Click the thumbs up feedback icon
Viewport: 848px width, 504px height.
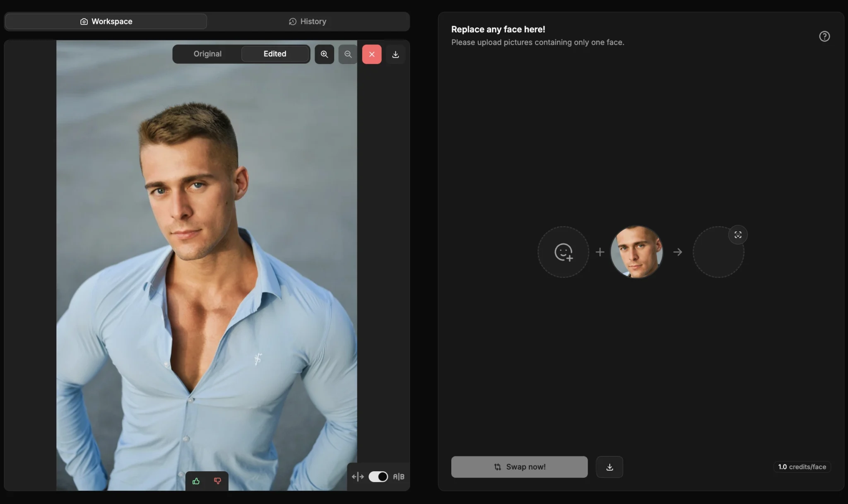coord(196,481)
